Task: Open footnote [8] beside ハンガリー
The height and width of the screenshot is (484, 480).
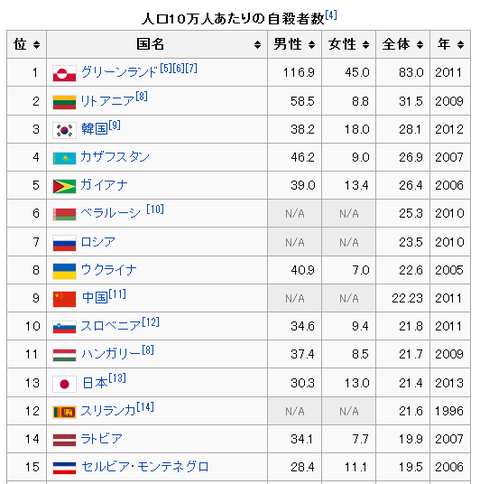Action: 148,350
